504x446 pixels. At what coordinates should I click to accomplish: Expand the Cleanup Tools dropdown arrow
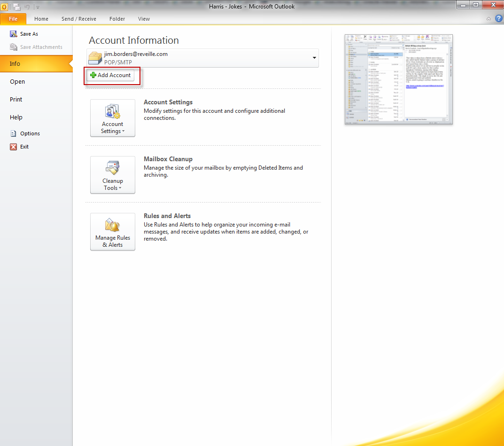(x=120, y=188)
